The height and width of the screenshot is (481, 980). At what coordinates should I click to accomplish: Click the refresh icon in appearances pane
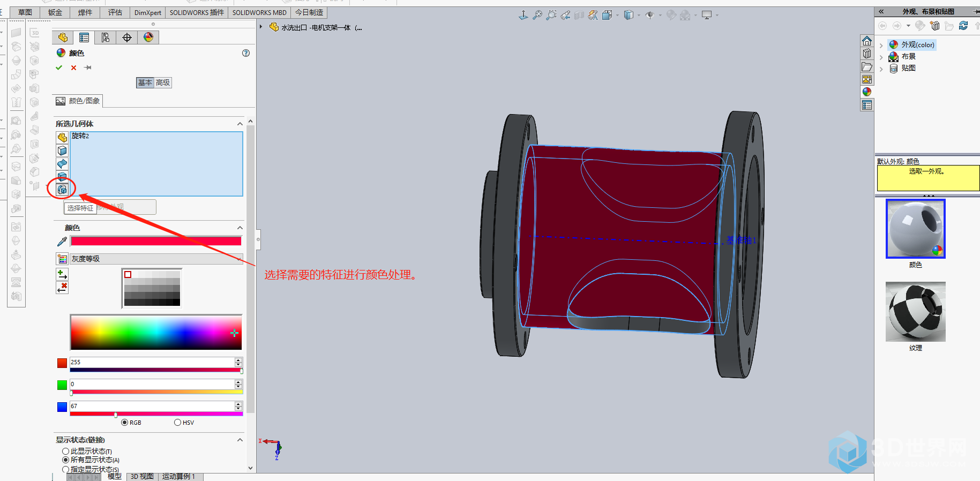tap(963, 26)
